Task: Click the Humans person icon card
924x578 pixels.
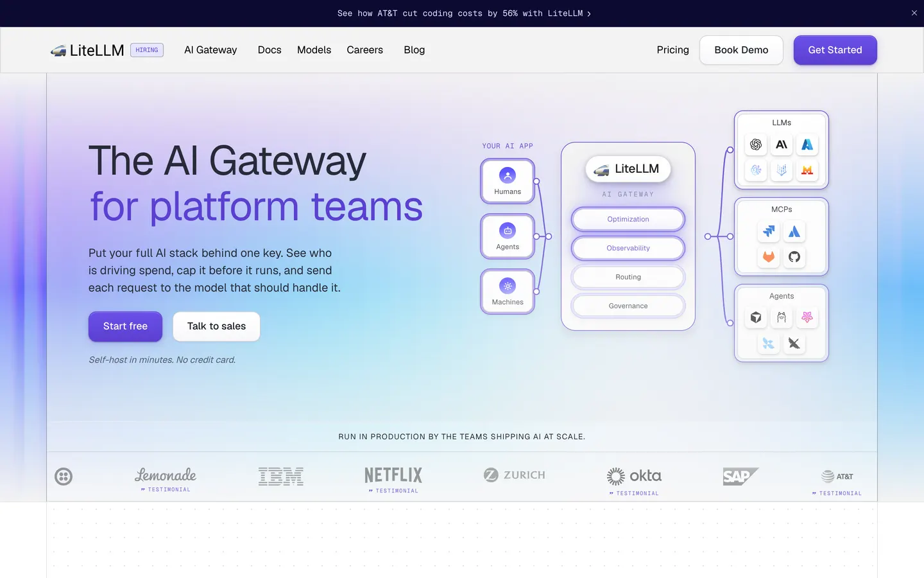Action: (x=508, y=181)
